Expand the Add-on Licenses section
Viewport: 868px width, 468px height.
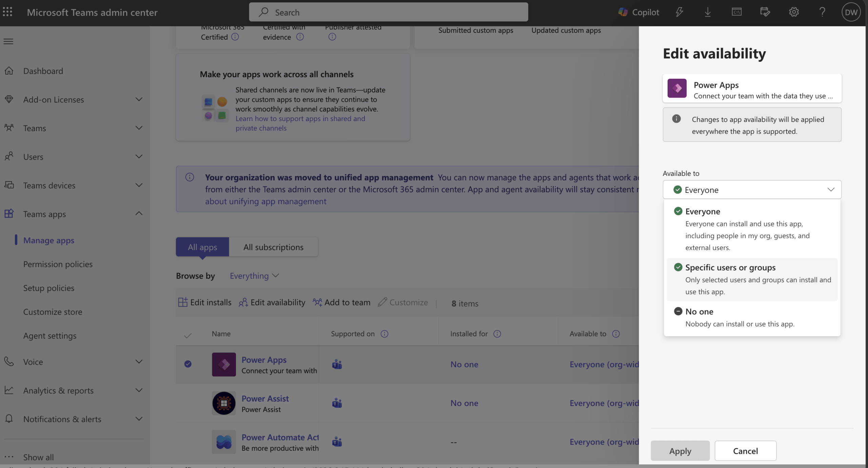coord(139,99)
